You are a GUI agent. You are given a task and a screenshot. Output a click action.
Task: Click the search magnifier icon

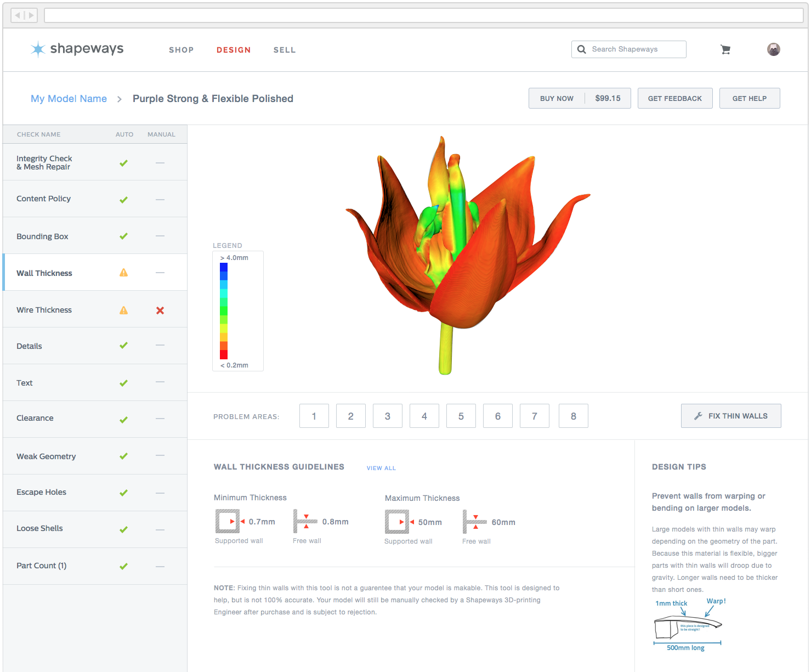581,49
